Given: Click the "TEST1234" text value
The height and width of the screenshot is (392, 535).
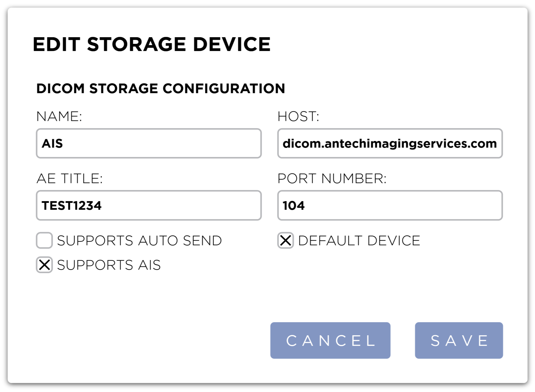Looking at the screenshot, I should tap(71, 206).
